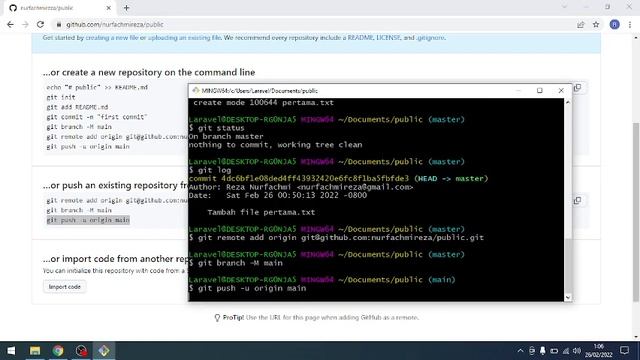
Task: Click the Import code button
Action: point(64,287)
